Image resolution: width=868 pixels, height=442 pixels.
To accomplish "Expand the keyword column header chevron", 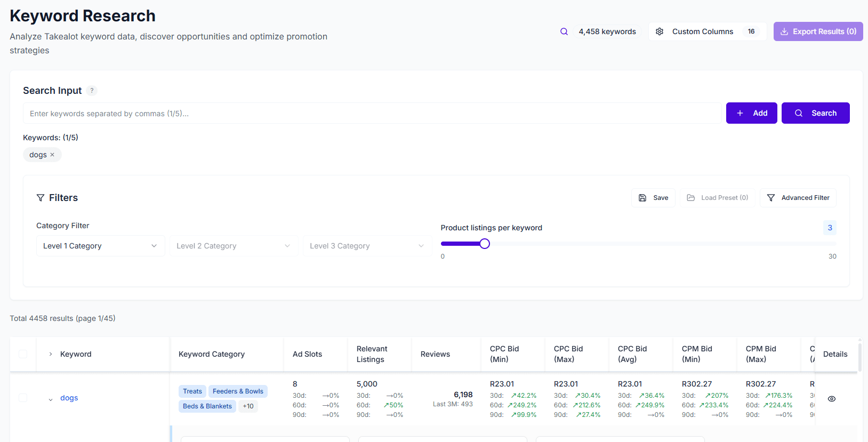I will tap(51, 354).
